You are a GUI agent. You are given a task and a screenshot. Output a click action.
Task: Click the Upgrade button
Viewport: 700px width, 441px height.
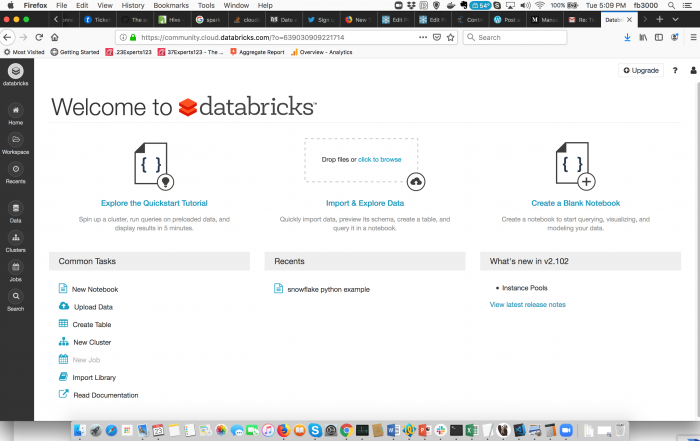point(640,71)
